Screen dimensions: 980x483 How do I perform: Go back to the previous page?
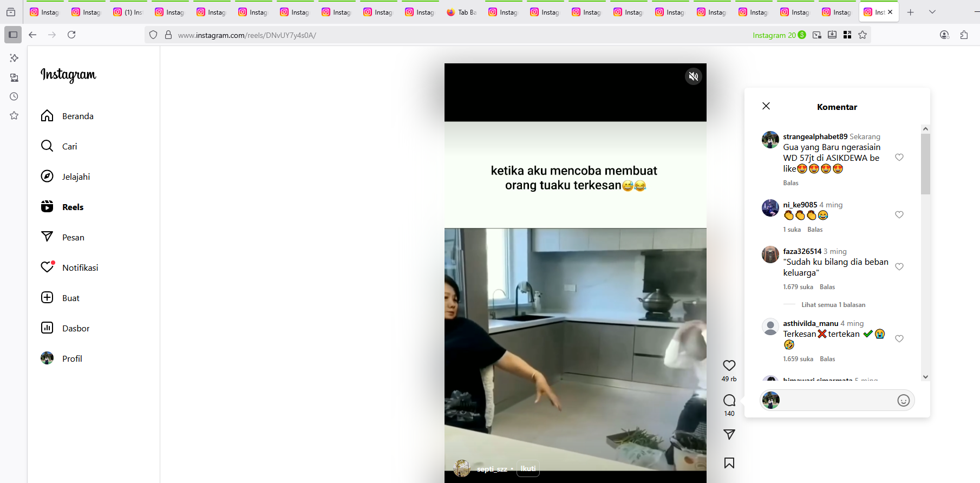[32, 35]
